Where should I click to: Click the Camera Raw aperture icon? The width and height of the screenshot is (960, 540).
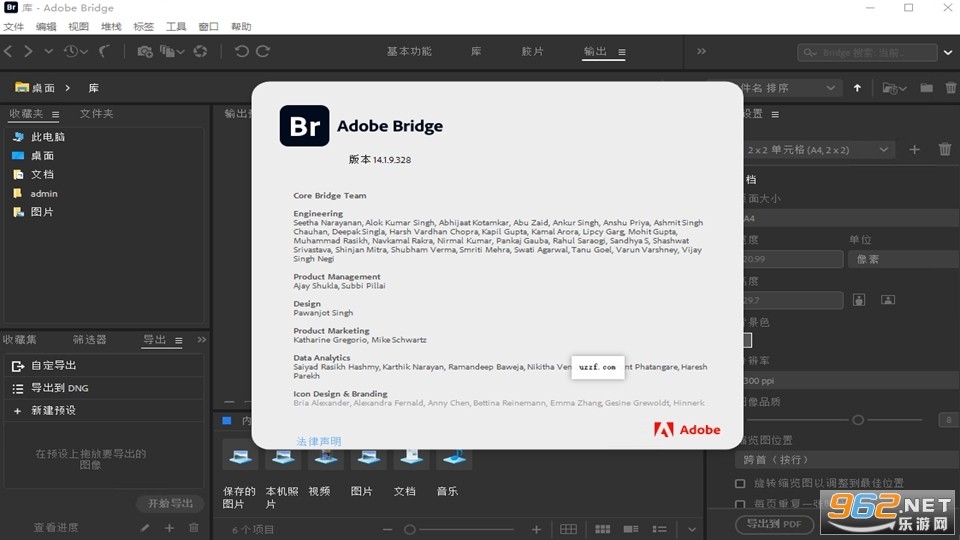[200, 51]
